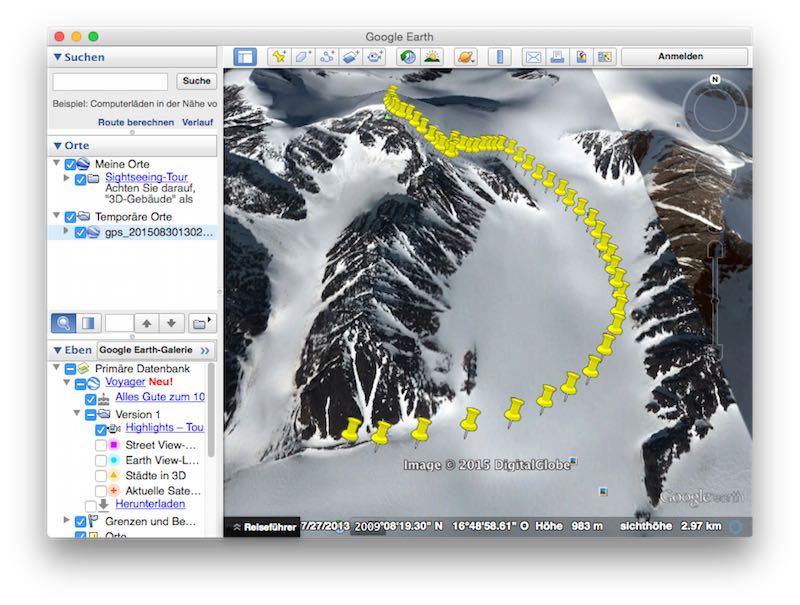Expand the Reiseführer tour guide tab
Viewport: 800px width, 605px height.
[x=265, y=527]
